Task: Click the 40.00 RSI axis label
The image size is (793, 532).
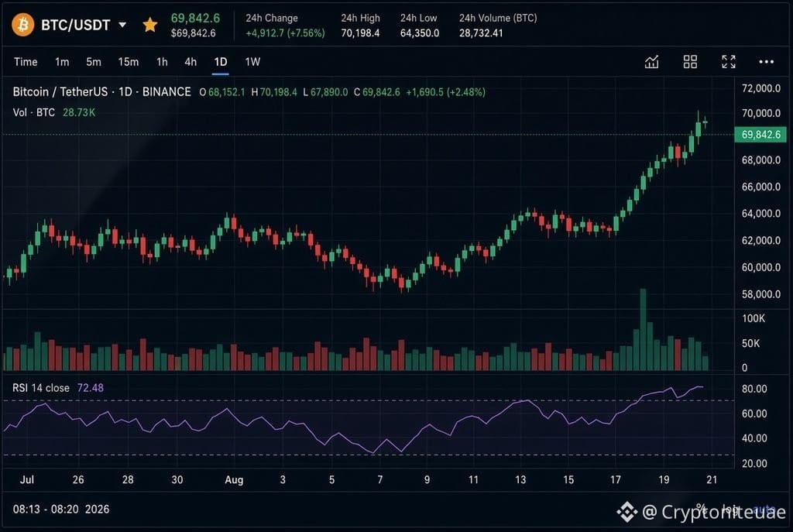Action: (x=754, y=438)
